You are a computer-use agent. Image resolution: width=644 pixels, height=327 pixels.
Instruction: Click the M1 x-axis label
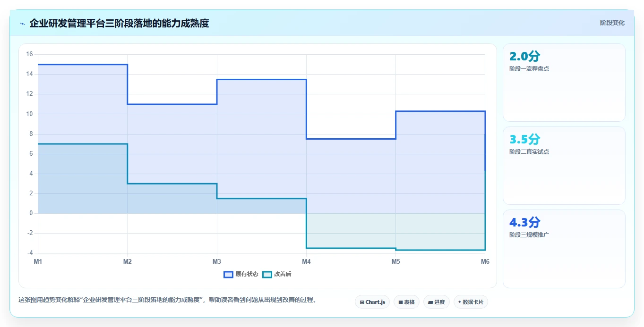[38, 261]
